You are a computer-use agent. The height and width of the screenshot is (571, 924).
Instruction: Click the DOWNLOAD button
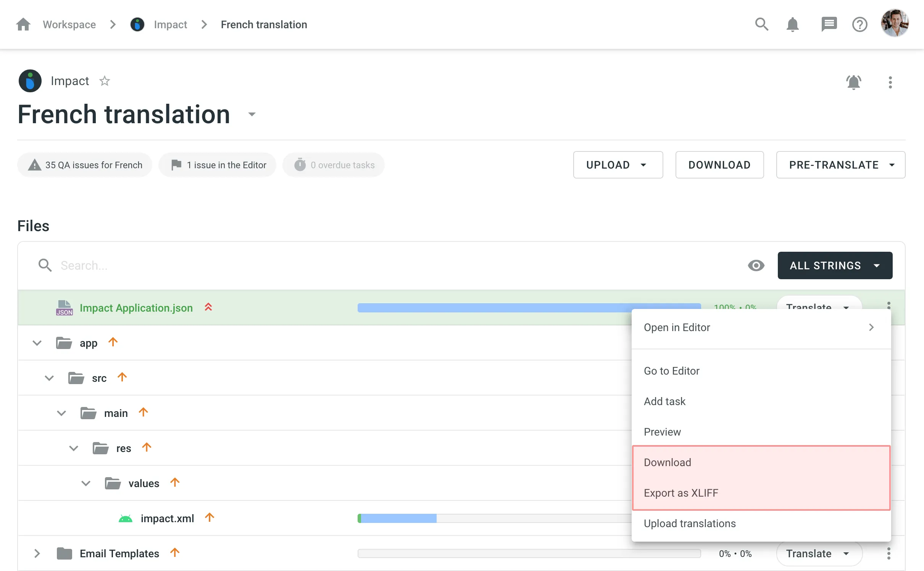tap(719, 164)
